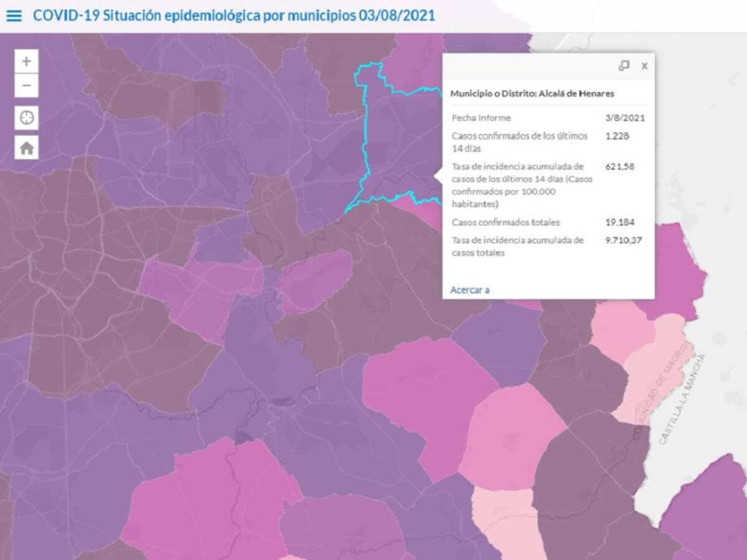The image size is (747, 560).
Task: Click the 9.710,37 total incidence value
Action: click(x=624, y=240)
